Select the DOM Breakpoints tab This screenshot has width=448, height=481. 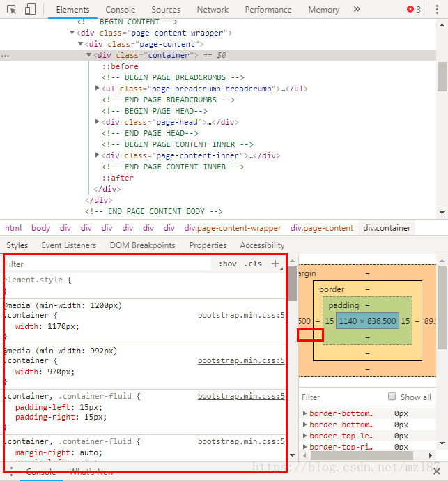pyautogui.click(x=142, y=245)
